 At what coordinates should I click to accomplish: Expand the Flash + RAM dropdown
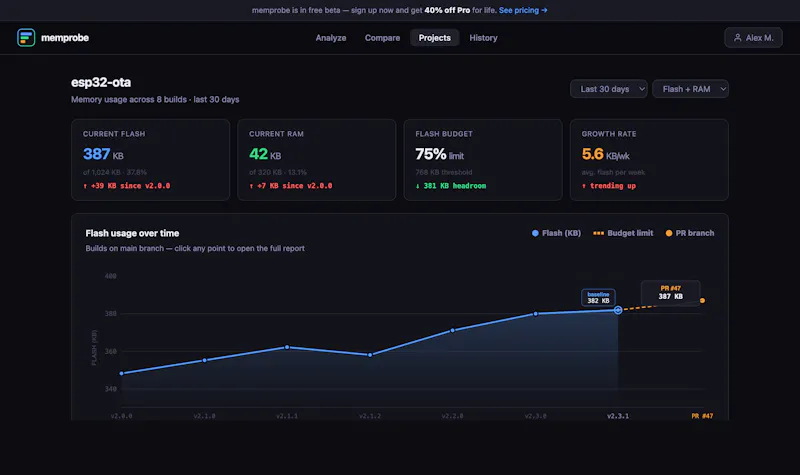[x=690, y=89]
